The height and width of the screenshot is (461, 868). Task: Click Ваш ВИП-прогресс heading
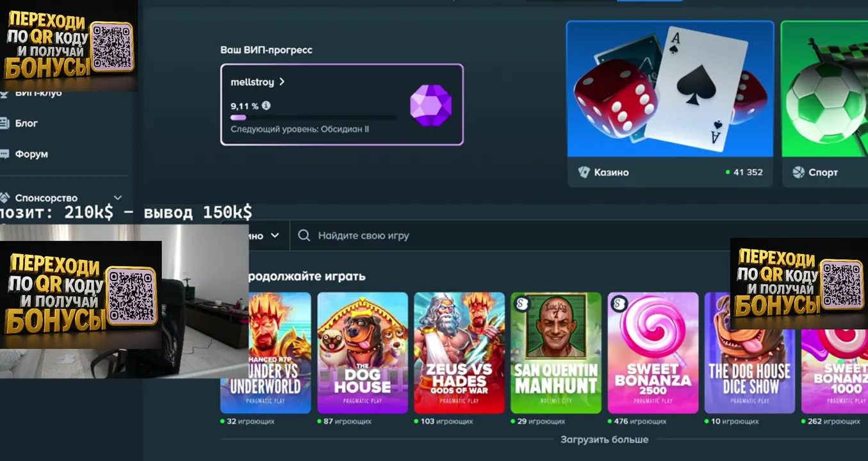pos(266,49)
